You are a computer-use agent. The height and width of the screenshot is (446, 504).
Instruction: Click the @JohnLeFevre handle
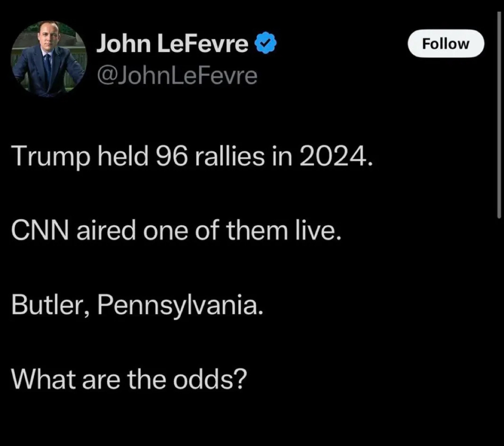(x=176, y=76)
